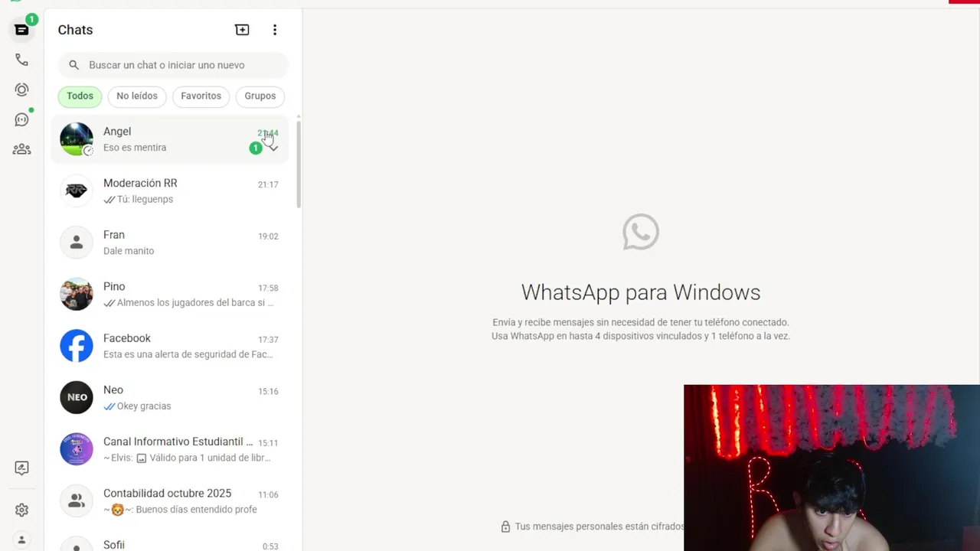This screenshot has height=551, width=980.
Task: Open the sidebar icon above the settings gear
Action: point(21,468)
